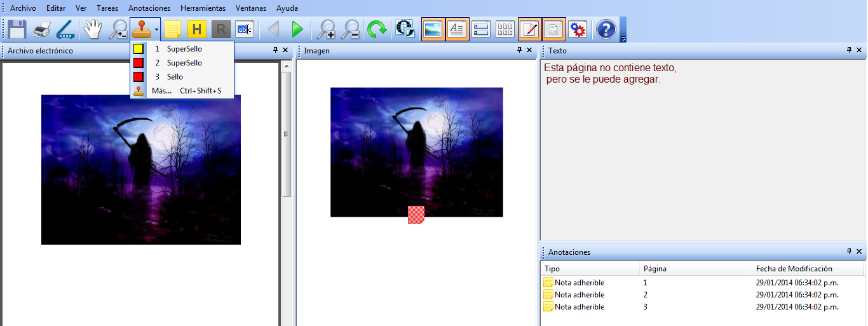This screenshot has height=326, width=868.
Task: Pin the Archivo electrónico panel
Action: [275, 50]
